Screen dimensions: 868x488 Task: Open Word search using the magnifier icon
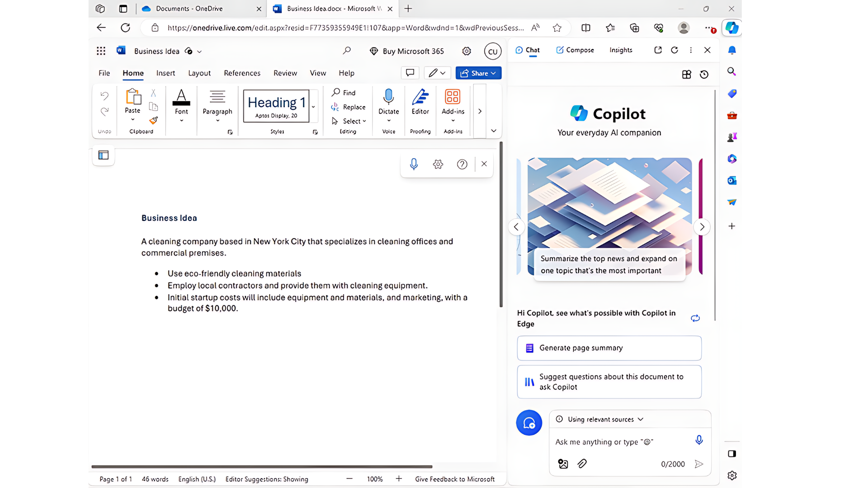pos(347,51)
